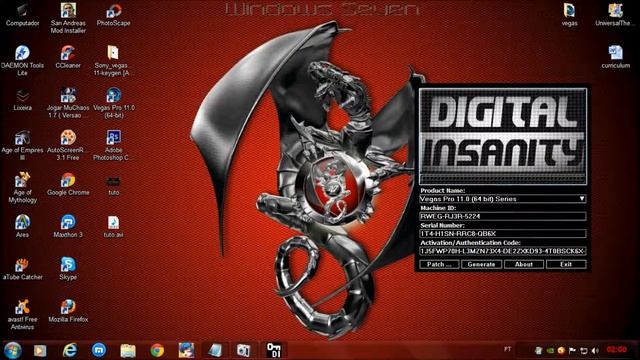Click the Generate button
This screenshot has width=640, height=360.
coord(481,264)
